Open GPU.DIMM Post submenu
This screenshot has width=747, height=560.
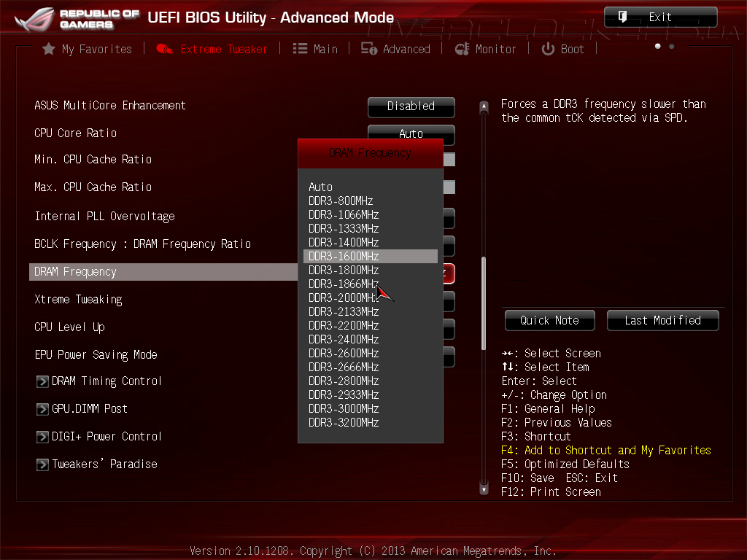90,409
